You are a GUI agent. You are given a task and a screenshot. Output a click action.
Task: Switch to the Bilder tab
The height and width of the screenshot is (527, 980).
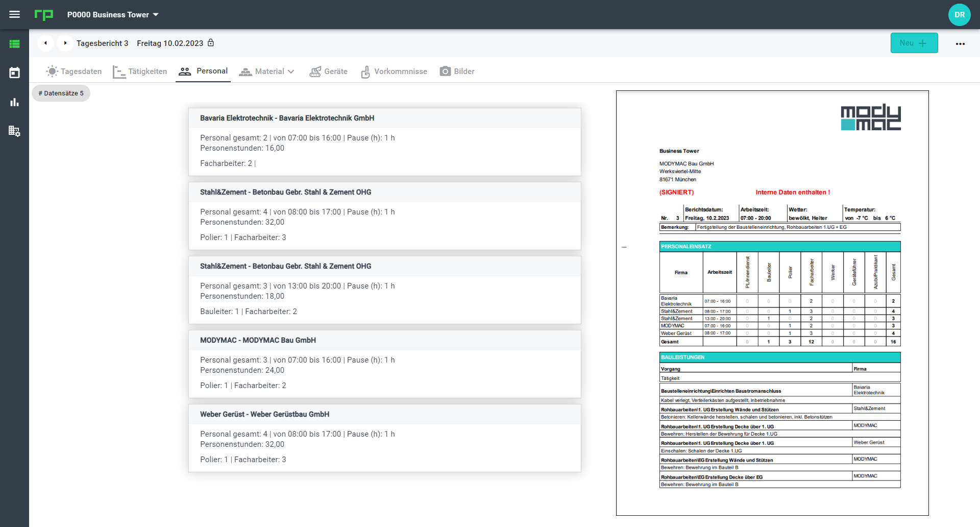(457, 71)
